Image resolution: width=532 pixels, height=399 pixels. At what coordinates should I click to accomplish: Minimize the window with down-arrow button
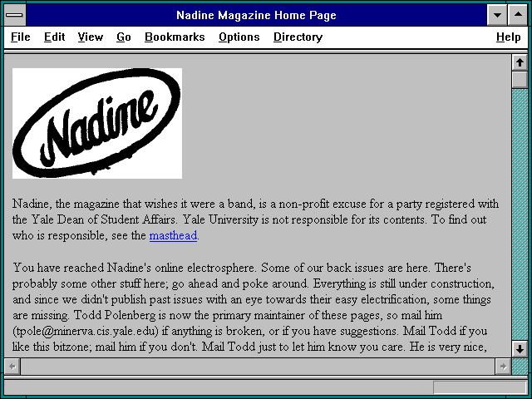497,15
